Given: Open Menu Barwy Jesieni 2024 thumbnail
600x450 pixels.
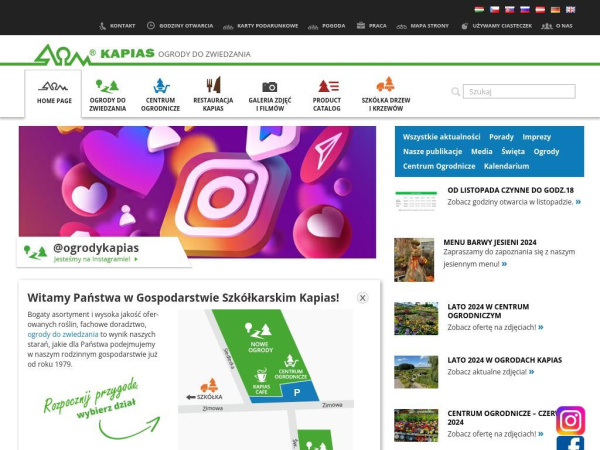Looking at the screenshot, I should tap(414, 260).
